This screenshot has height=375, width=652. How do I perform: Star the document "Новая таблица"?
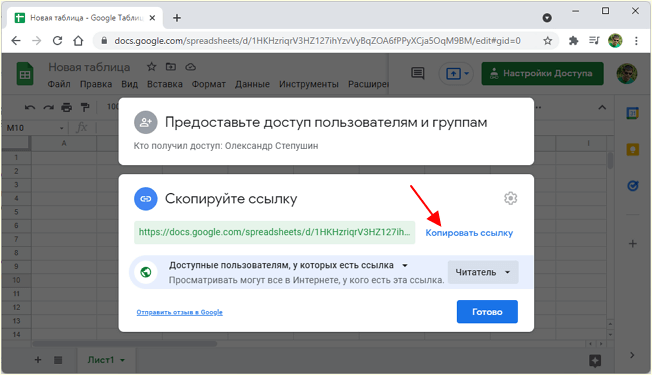pos(151,67)
